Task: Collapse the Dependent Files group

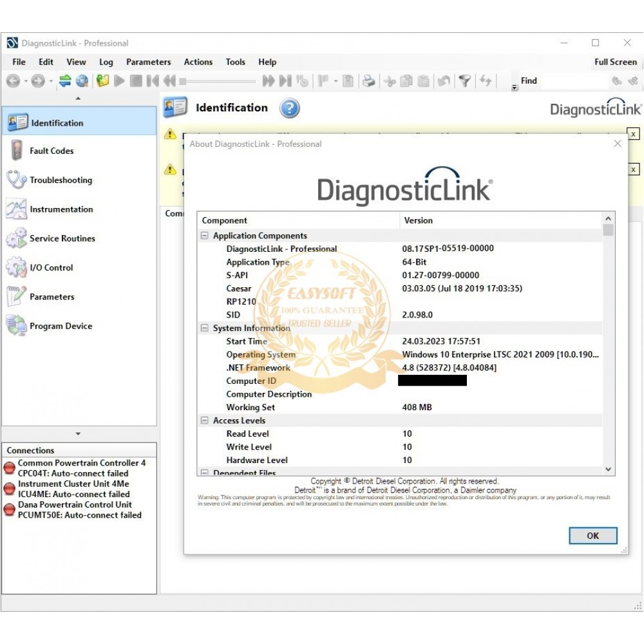Action: tap(204, 473)
